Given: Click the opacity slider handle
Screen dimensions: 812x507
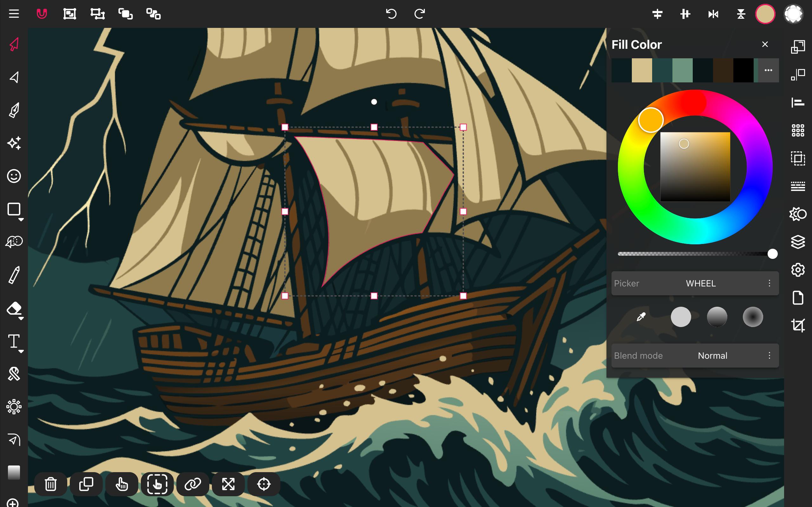Looking at the screenshot, I should [772, 254].
